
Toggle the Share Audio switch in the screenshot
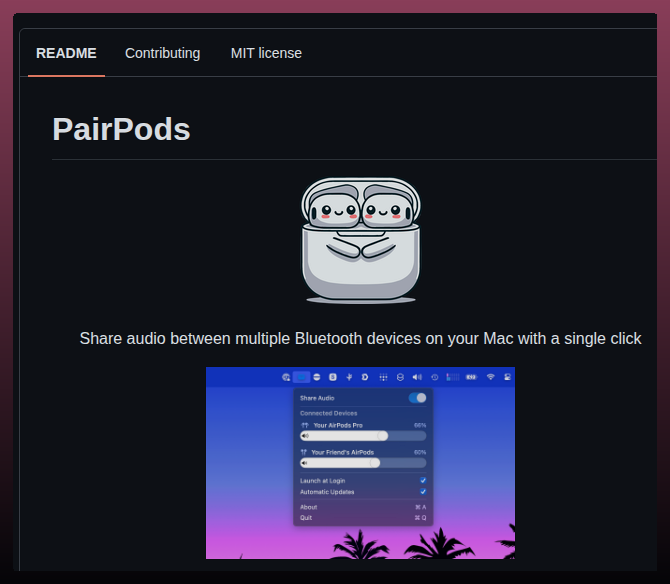click(x=417, y=398)
